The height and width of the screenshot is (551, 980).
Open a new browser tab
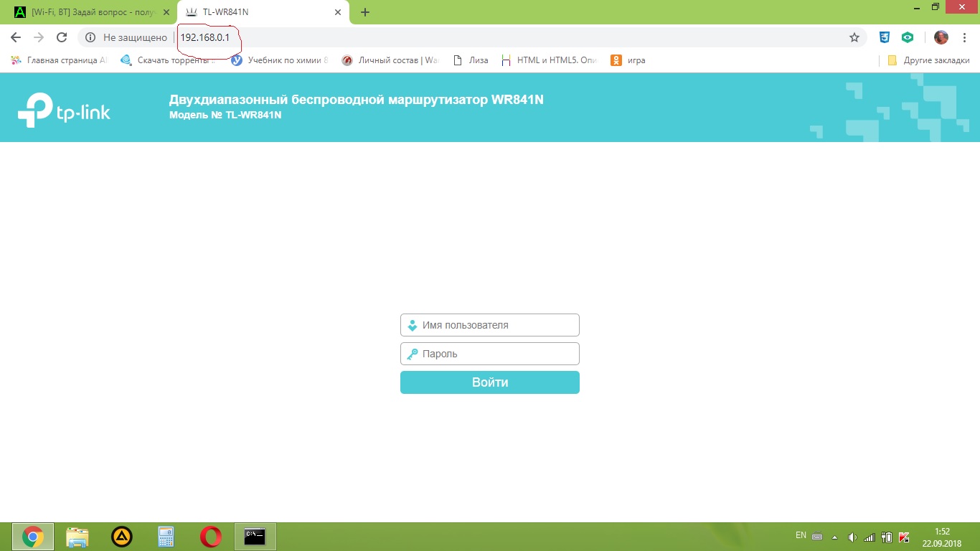coord(365,12)
